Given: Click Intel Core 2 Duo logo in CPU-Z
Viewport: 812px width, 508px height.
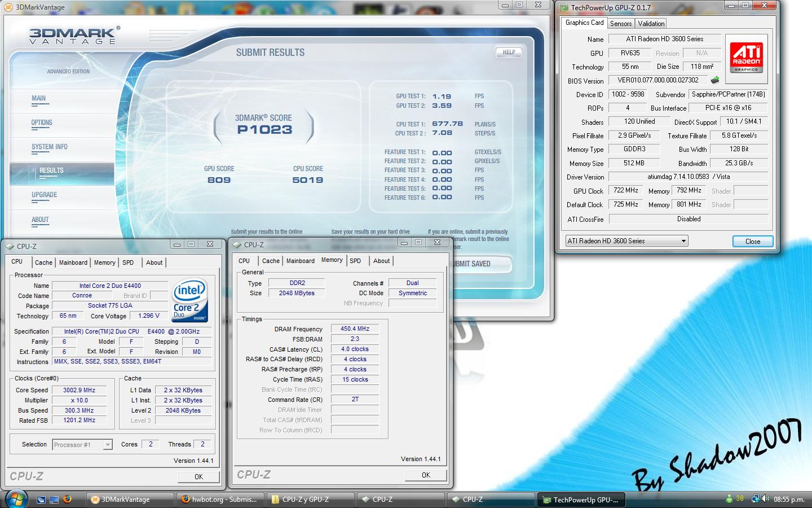Looking at the screenshot, I should click(x=189, y=300).
